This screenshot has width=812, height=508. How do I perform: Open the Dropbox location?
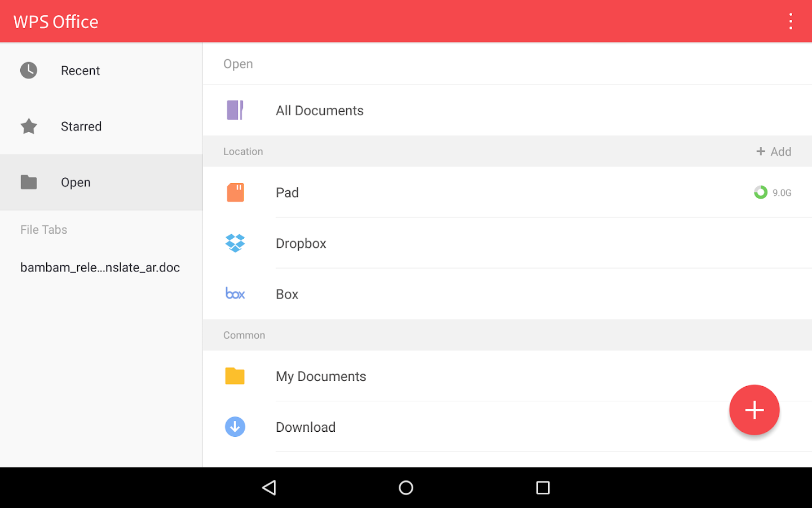(507, 243)
